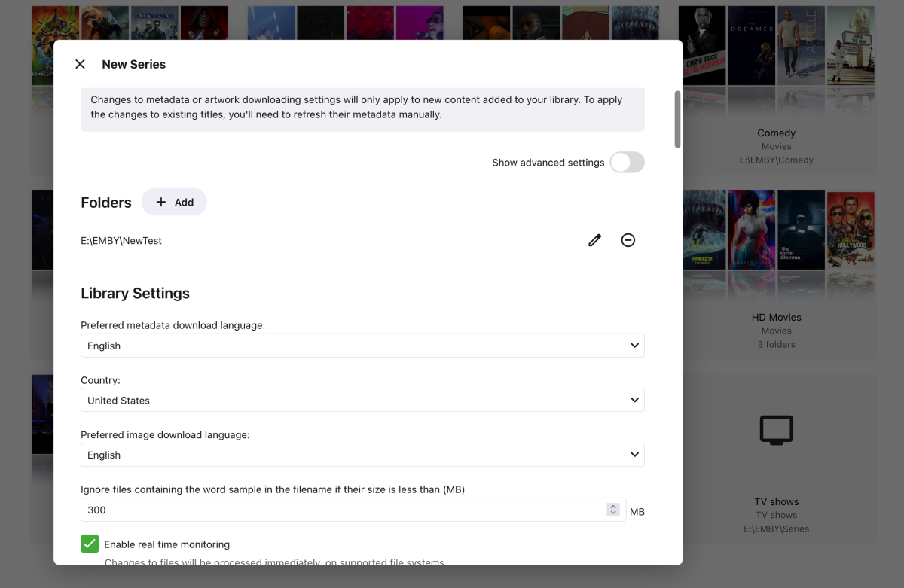Remove the E:\EMBY\NewTest folder
This screenshot has height=588, width=904.
point(628,239)
